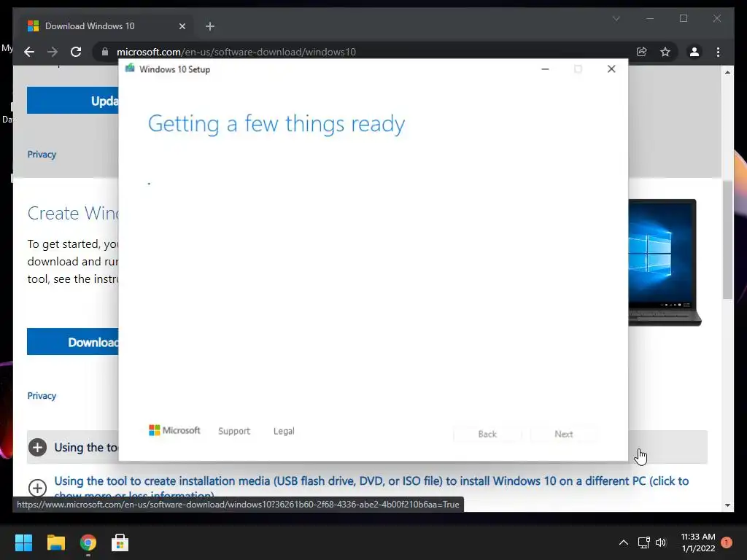
Task: Share this page from address bar
Action: click(x=642, y=52)
